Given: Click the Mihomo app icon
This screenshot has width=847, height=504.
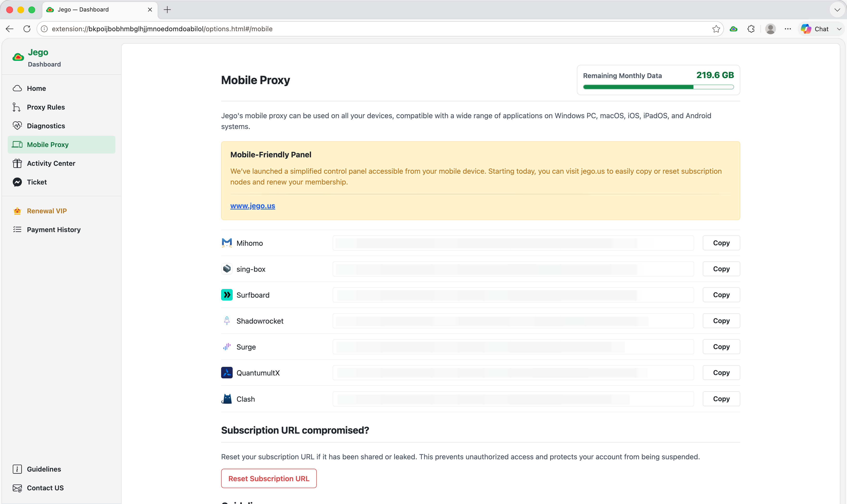Looking at the screenshot, I should click(227, 243).
